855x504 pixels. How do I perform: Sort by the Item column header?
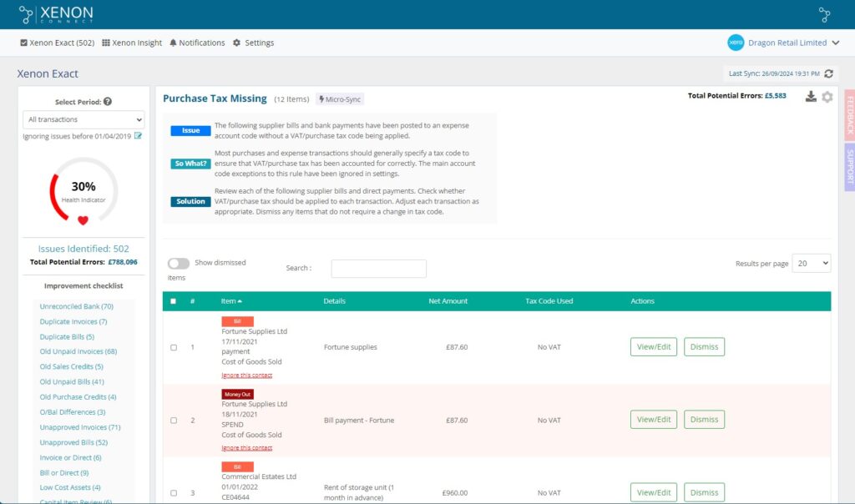tap(231, 301)
